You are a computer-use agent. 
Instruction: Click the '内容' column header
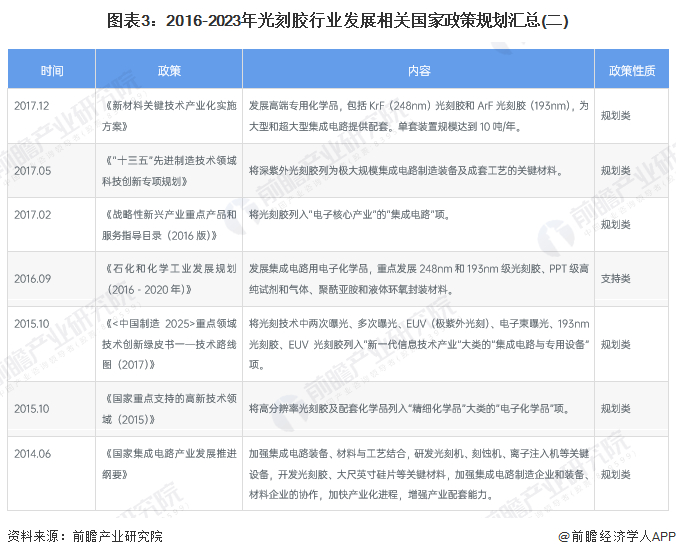(419, 71)
